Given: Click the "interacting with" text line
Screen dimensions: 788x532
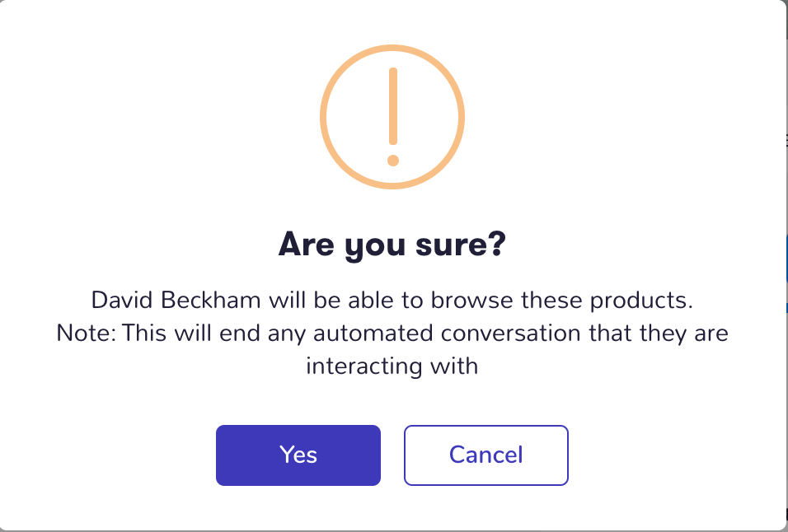Looking at the screenshot, I should pos(392,366).
